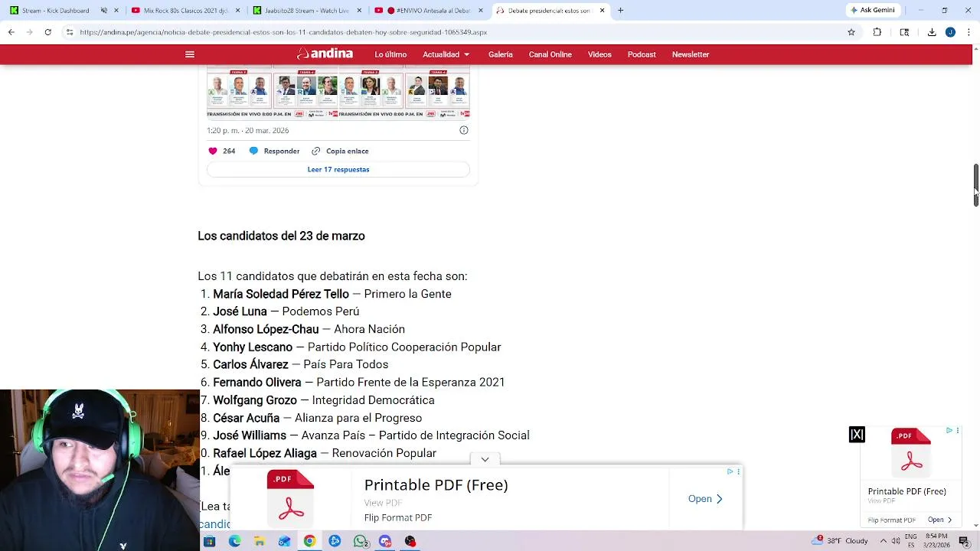Click the Ask Gemini button
Screen dimensions: 980x551
point(872,10)
